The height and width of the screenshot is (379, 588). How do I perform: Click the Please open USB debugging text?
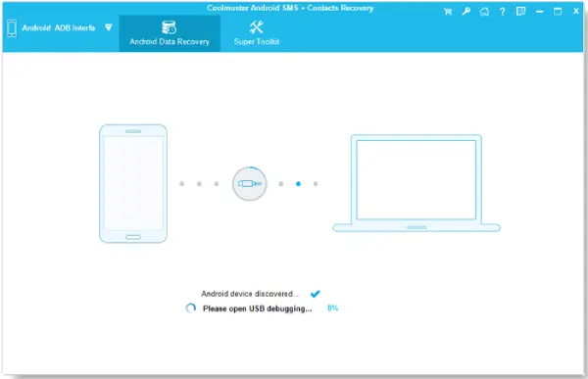257,308
